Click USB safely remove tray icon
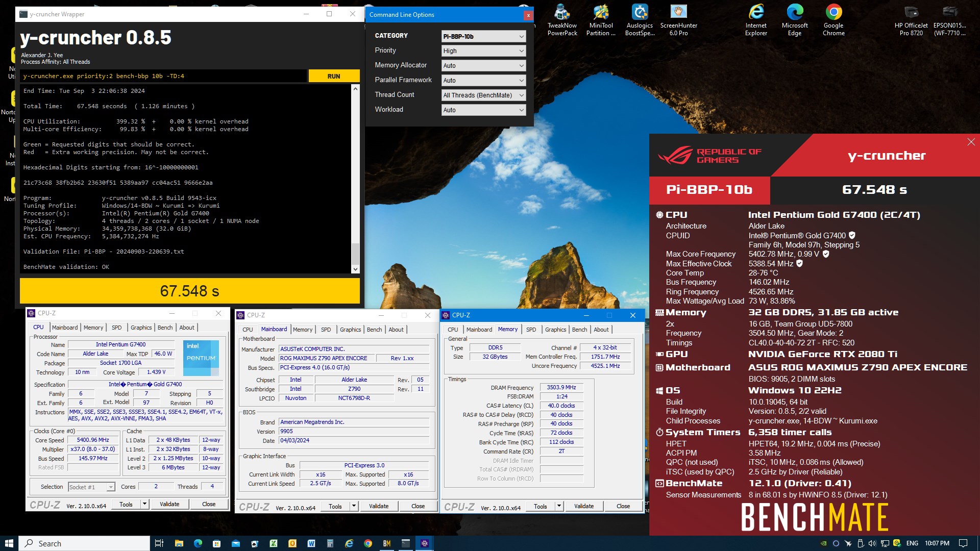Viewport: 980px width, 551px height. pos(860,543)
